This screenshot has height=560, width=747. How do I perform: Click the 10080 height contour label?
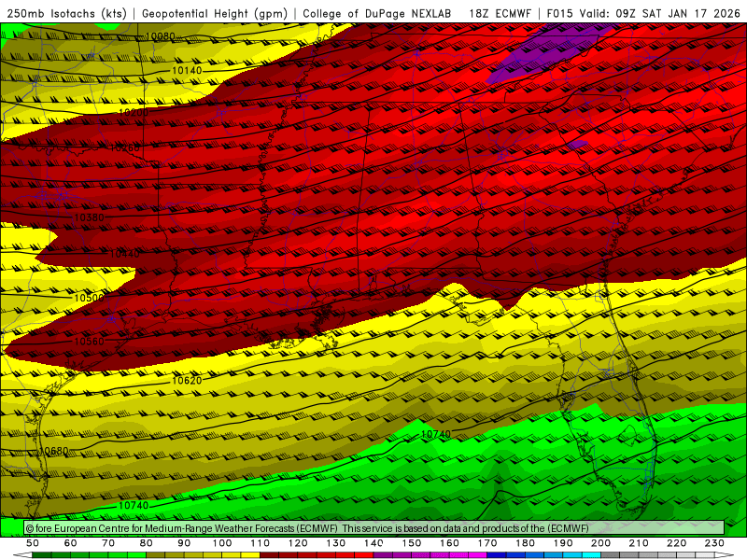click(x=160, y=36)
